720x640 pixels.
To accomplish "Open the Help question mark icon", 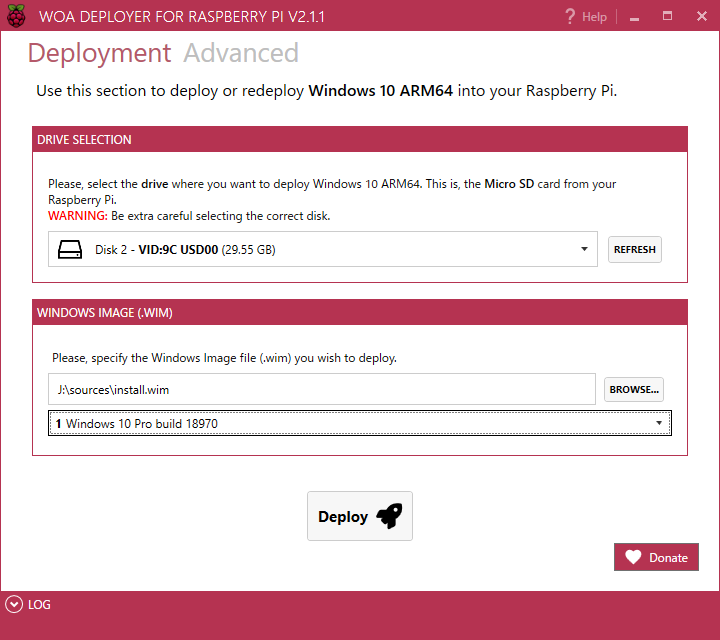I will (x=570, y=17).
